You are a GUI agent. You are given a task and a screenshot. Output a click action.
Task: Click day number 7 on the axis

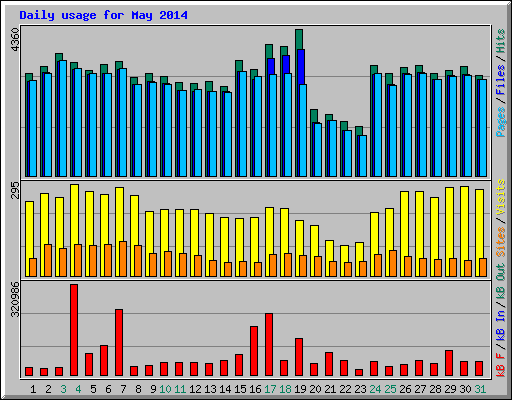[x=123, y=389]
